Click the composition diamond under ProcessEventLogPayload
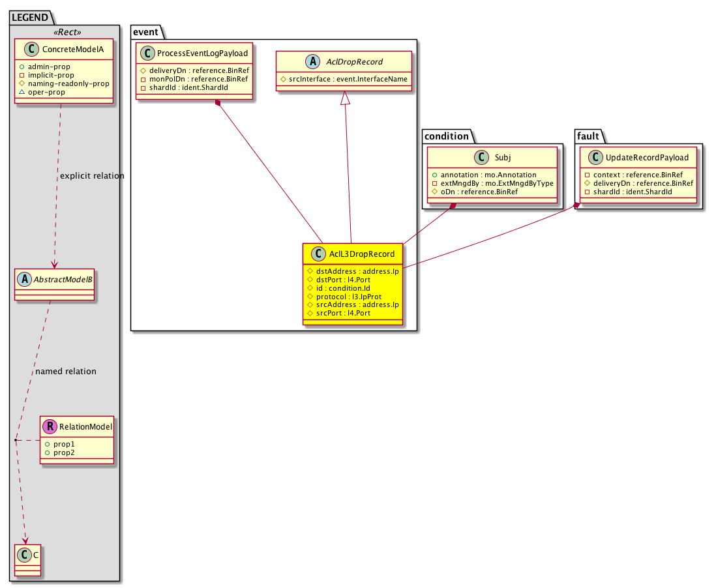 [218, 104]
